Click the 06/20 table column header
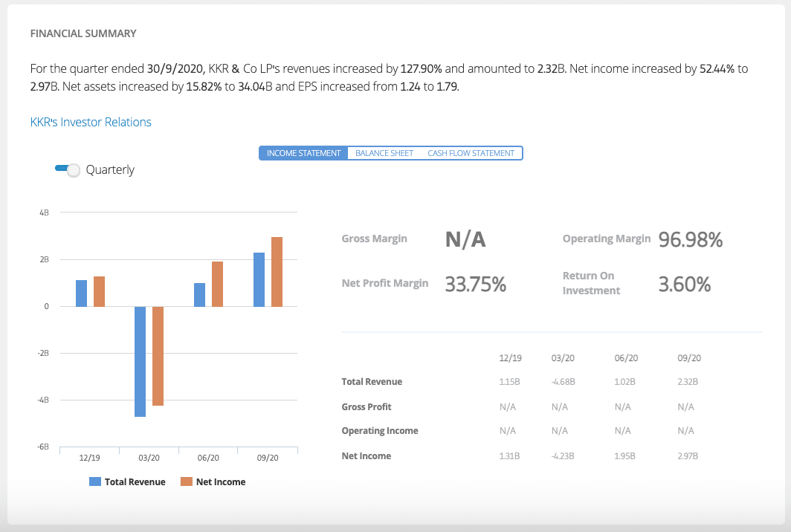791x532 pixels. click(x=626, y=358)
